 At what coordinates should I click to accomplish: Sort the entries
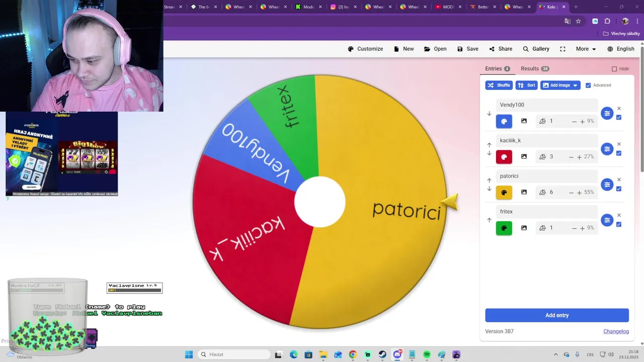pos(526,85)
